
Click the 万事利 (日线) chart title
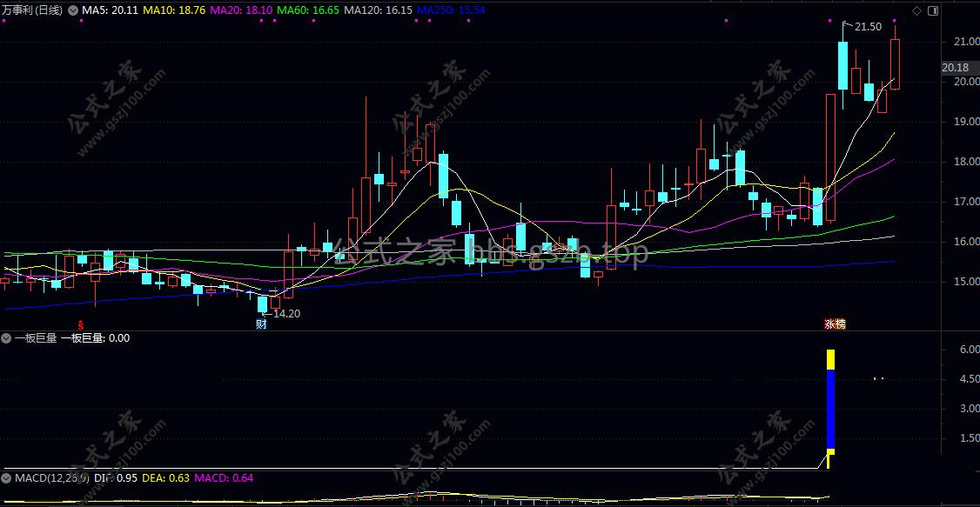coord(32,10)
